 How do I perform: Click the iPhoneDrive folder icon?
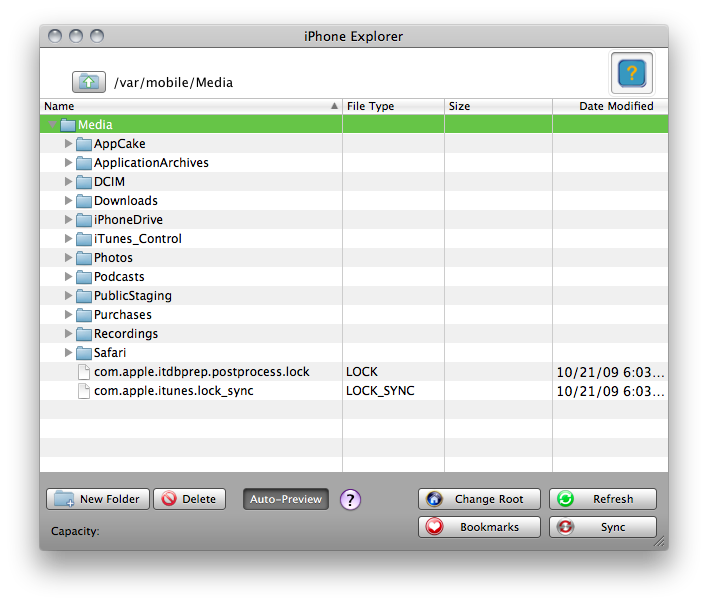coord(84,219)
